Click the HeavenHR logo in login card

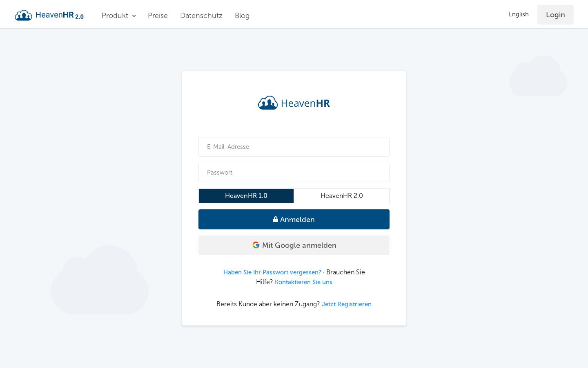click(294, 103)
